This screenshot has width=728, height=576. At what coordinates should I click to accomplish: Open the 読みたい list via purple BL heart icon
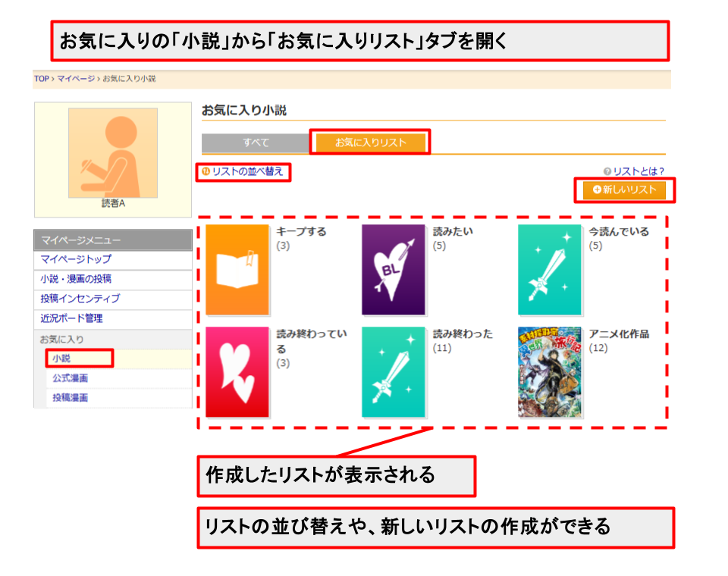click(394, 271)
